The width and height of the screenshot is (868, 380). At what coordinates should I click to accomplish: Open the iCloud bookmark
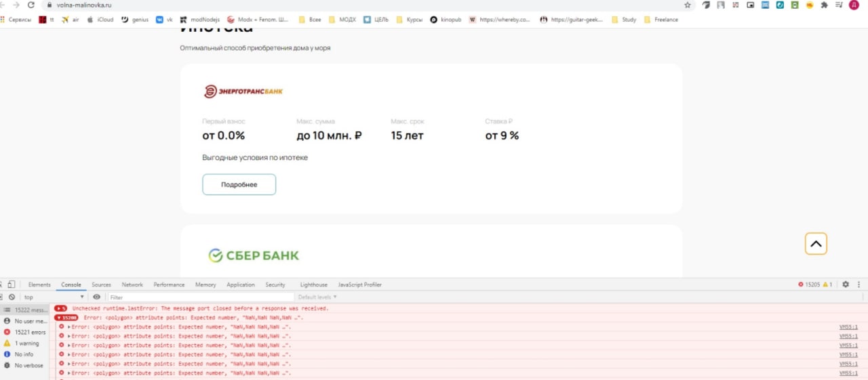[x=100, y=20]
